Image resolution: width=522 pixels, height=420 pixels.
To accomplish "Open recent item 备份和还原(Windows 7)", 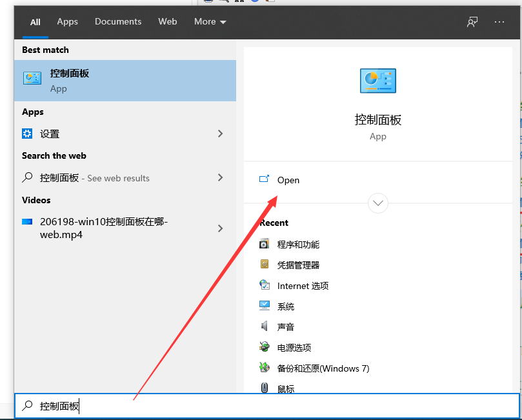I will [x=323, y=368].
